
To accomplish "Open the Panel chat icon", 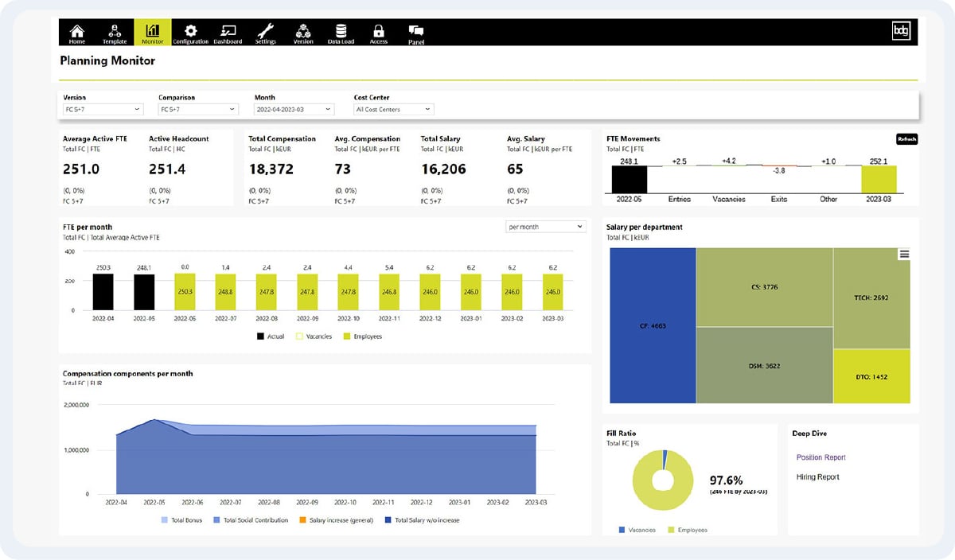I will [x=416, y=33].
